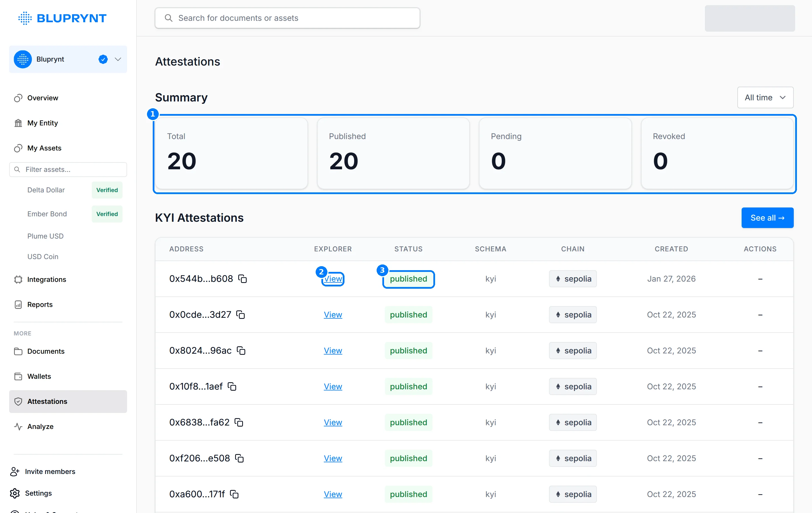This screenshot has width=812, height=513.
Task: Copy address 0xa600...171f
Action: (x=234, y=494)
